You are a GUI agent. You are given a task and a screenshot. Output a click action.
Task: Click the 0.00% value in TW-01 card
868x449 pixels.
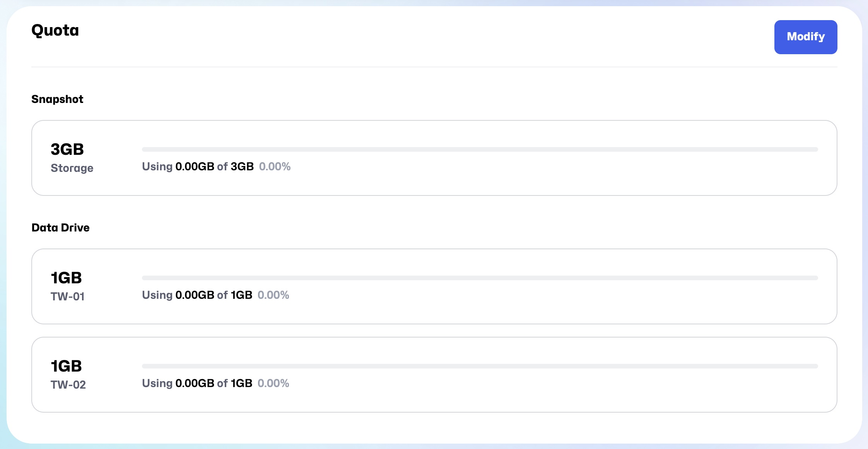(273, 295)
